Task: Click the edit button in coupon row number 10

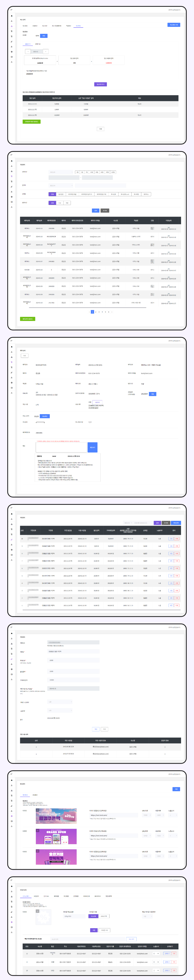Action: point(171,539)
